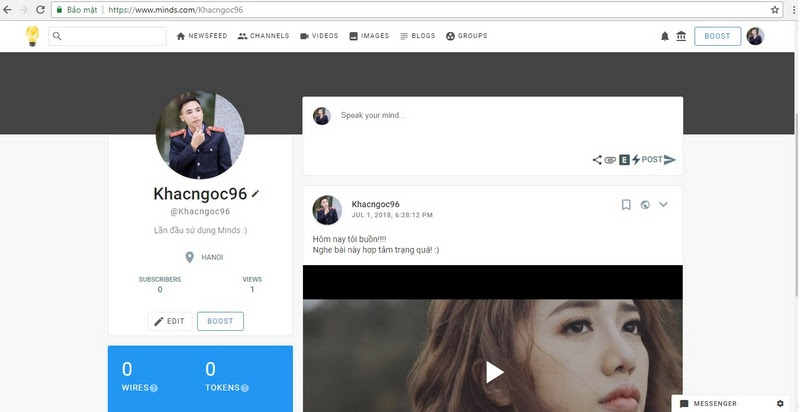Go back in browser
800x412 pixels.
(7, 10)
